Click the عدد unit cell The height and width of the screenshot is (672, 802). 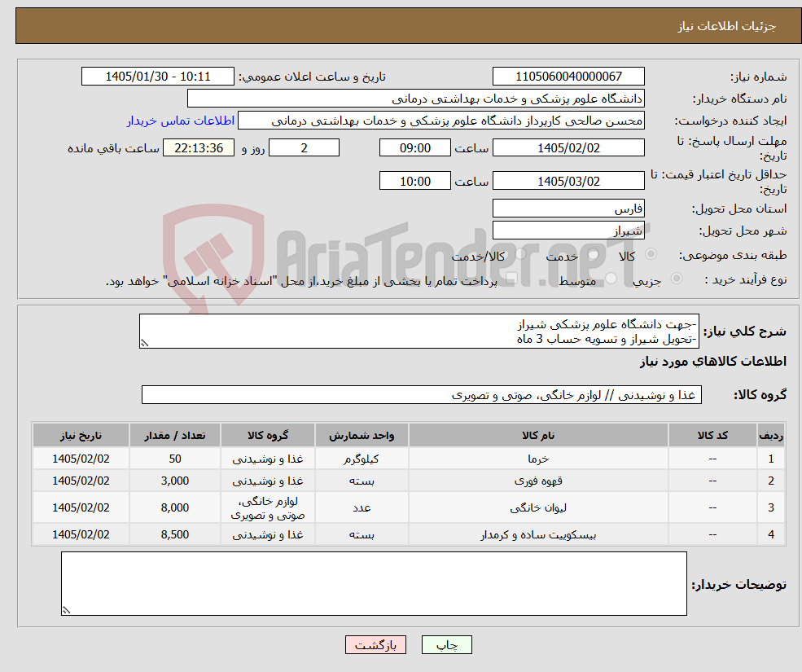click(362, 507)
